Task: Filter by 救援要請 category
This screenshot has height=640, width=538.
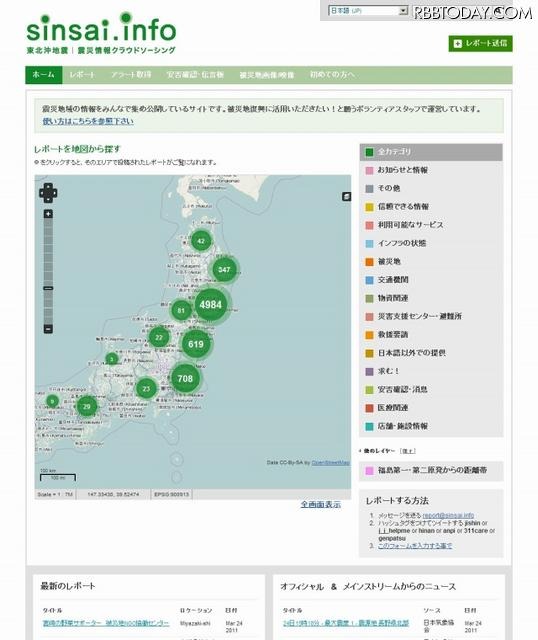Action: pyautogui.click(x=431, y=335)
